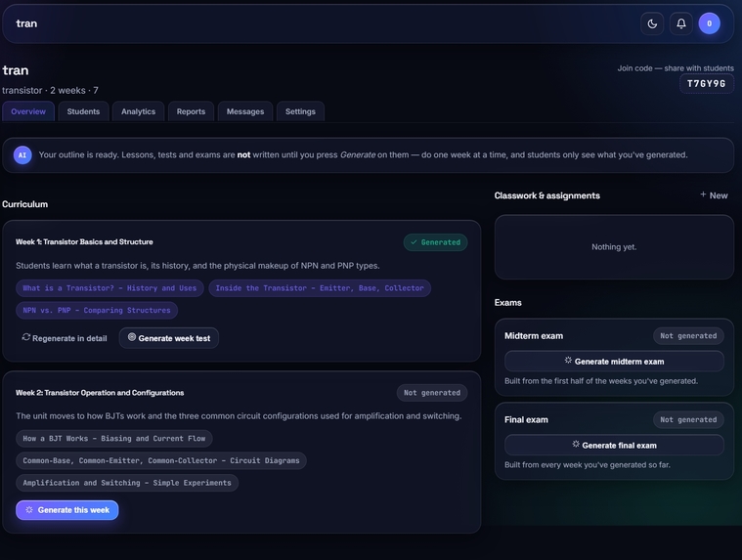Click Generate final exam button
Screen dimensions: 742x560
coord(614,445)
